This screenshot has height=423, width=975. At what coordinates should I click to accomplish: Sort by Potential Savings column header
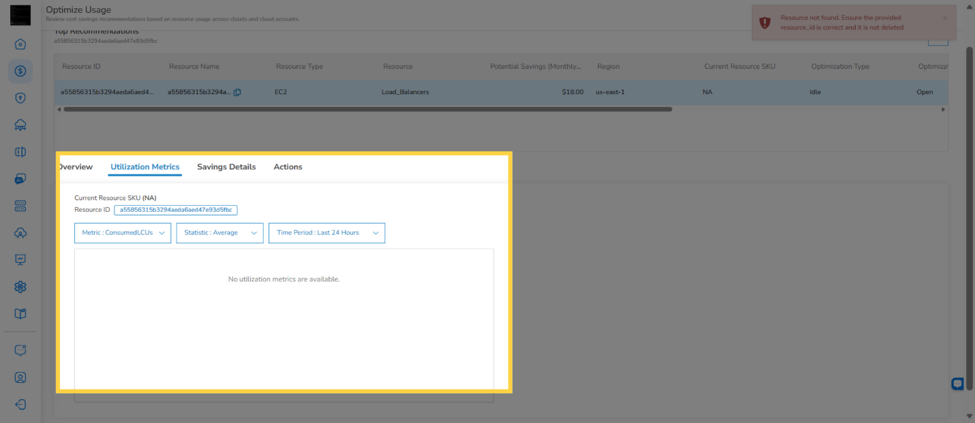[535, 66]
